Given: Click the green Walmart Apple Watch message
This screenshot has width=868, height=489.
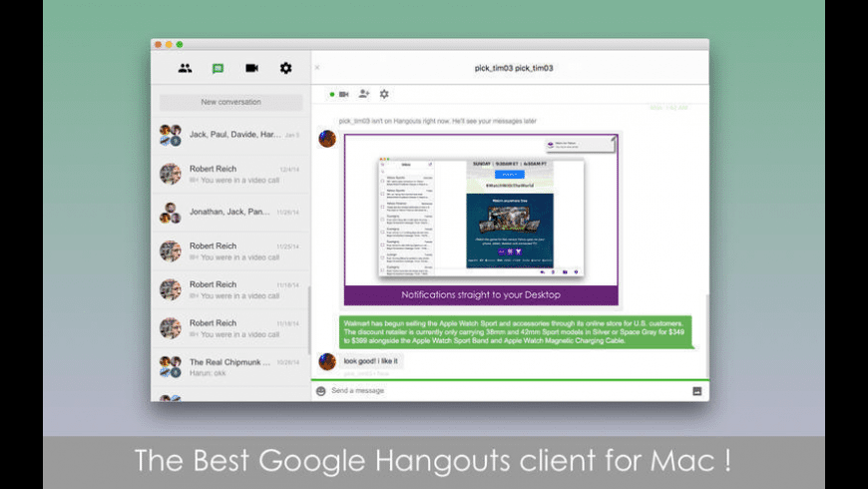Looking at the screenshot, I should 515,331.
